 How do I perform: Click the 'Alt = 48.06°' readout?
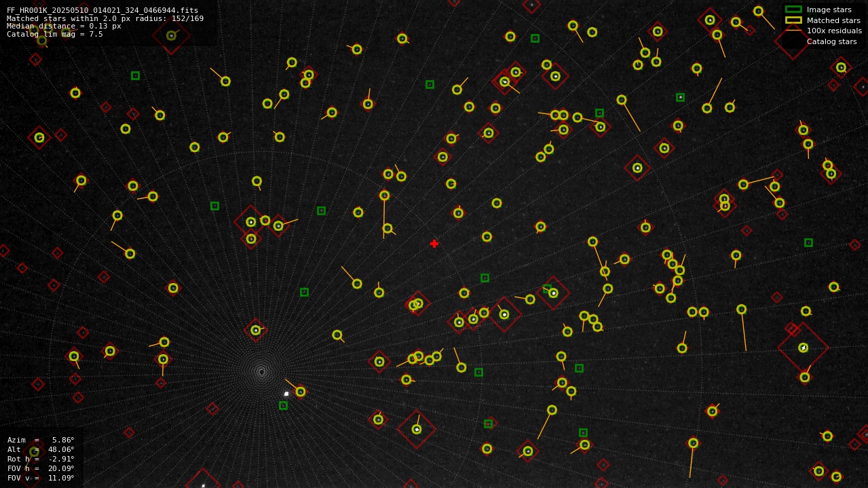click(x=41, y=449)
